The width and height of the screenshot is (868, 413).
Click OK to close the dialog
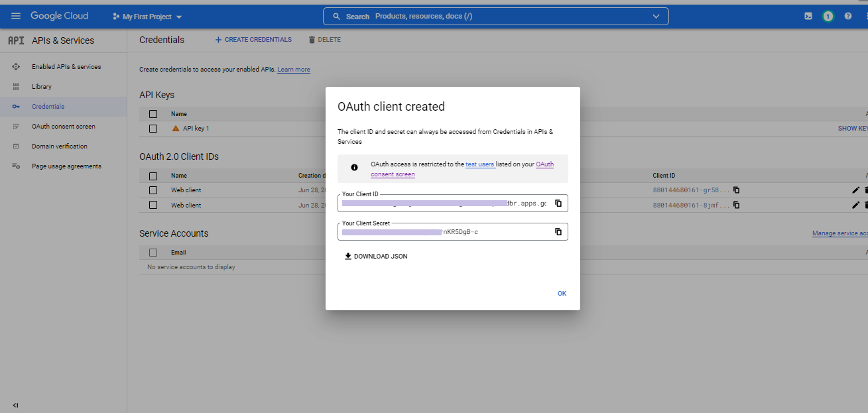562,294
